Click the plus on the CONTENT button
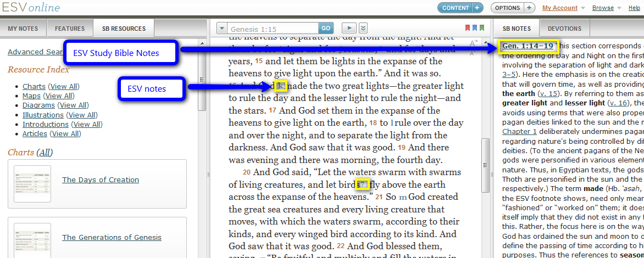Viewport: 644px width, 258px height. (x=478, y=8)
